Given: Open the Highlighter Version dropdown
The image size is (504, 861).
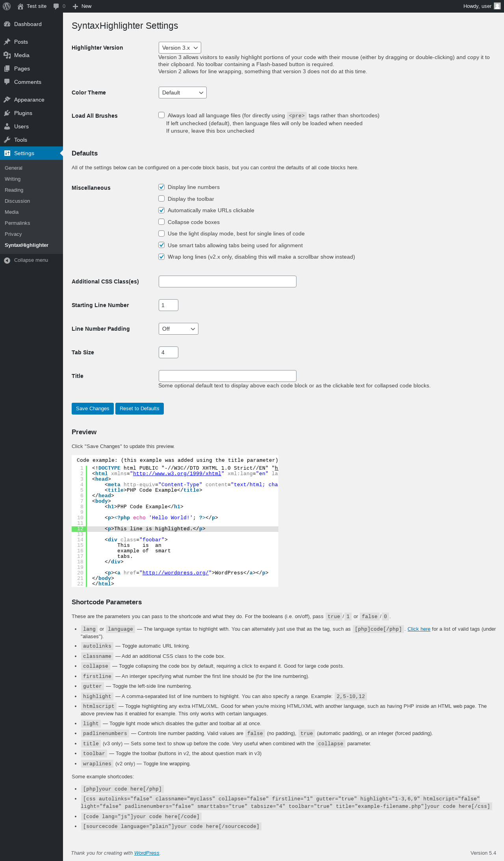Looking at the screenshot, I should 180,48.
